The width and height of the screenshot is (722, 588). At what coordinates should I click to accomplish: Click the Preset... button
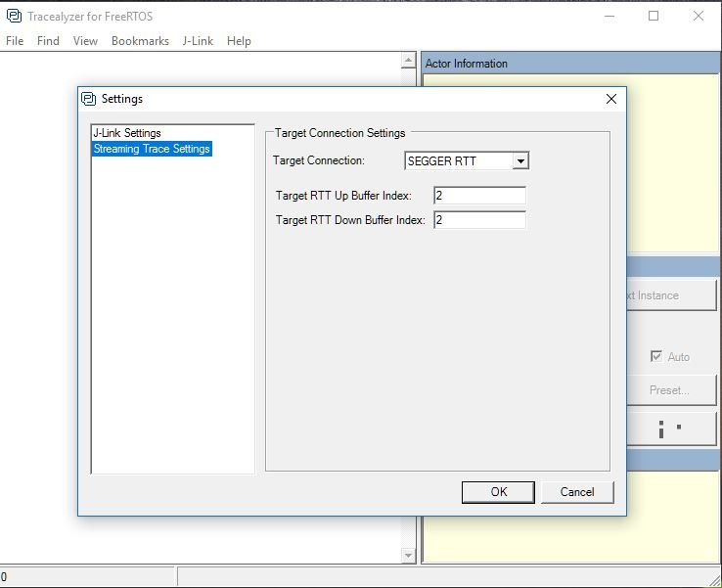(x=670, y=390)
